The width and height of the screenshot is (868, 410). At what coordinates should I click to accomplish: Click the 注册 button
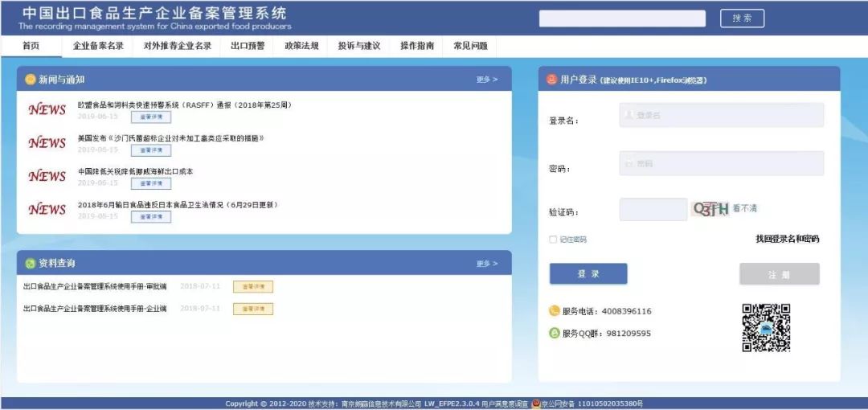point(780,274)
